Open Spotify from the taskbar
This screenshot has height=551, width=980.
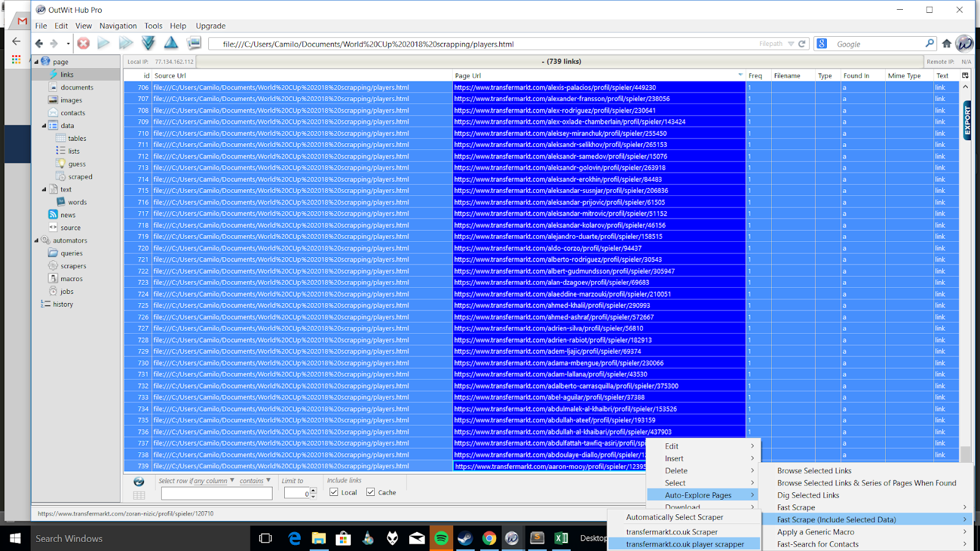click(441, 538)
